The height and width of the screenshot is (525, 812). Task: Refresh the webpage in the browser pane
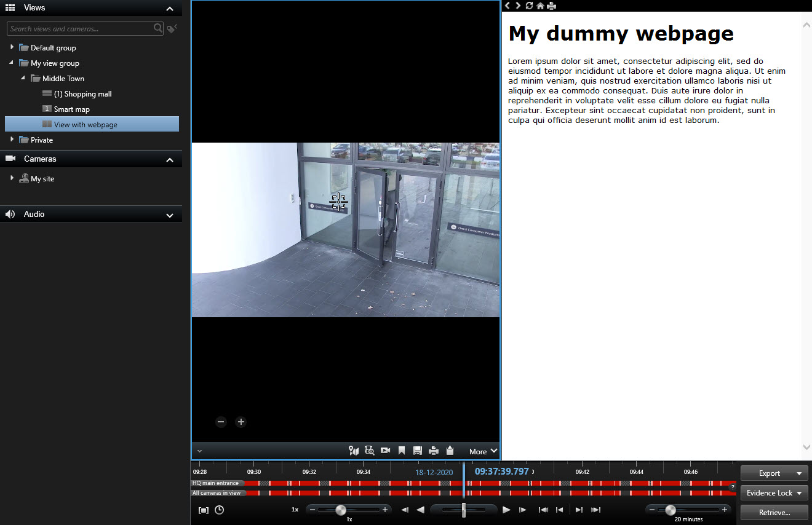[529, 6]
